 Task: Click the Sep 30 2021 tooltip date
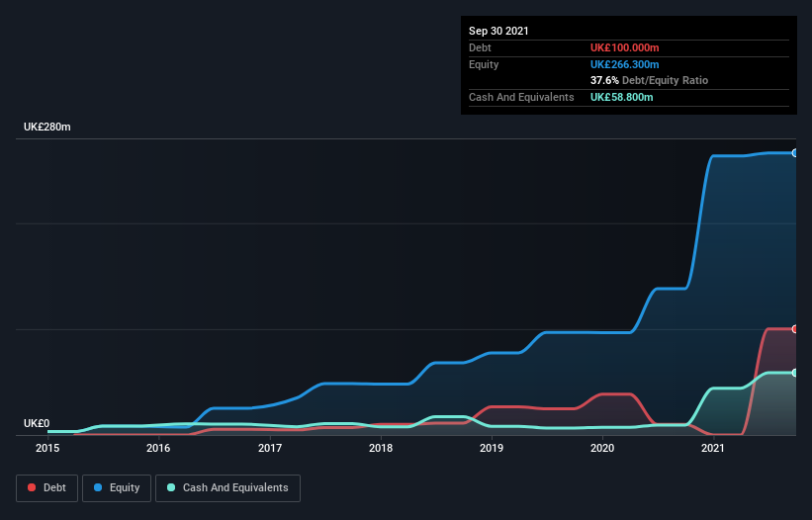pos(498,31)
